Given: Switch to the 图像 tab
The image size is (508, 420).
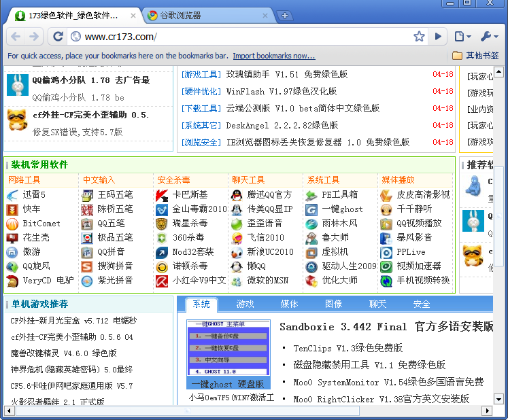Looking at the screenshot, I should [x=333, y=304].
